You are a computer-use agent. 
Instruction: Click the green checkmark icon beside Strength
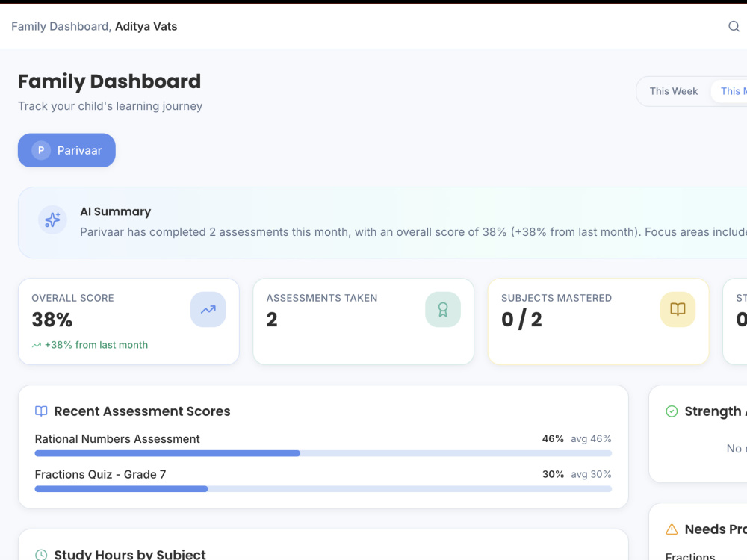(672, 411)
